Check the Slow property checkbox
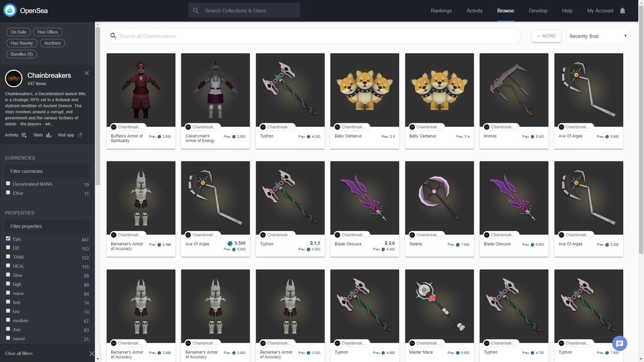Image resolution: width=644 pixels, height=362 pixels. [x=8, y=275]
